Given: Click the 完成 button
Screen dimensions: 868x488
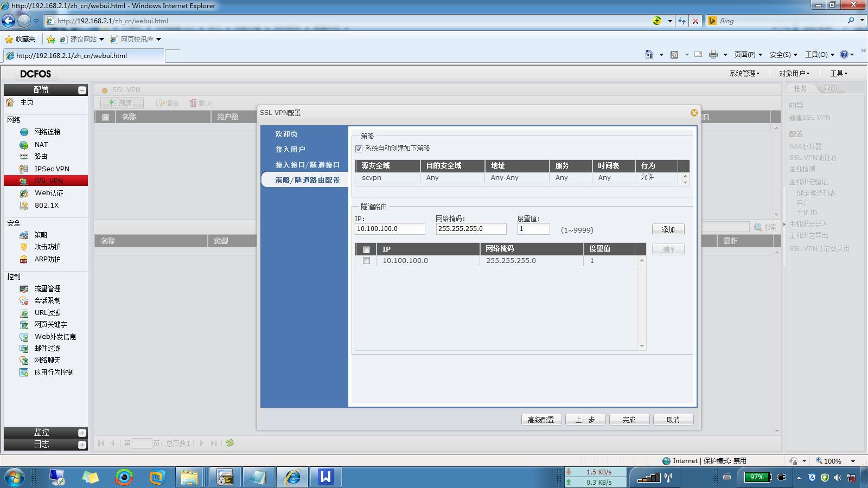Looking at the screenshot, I should pos(629,420).
